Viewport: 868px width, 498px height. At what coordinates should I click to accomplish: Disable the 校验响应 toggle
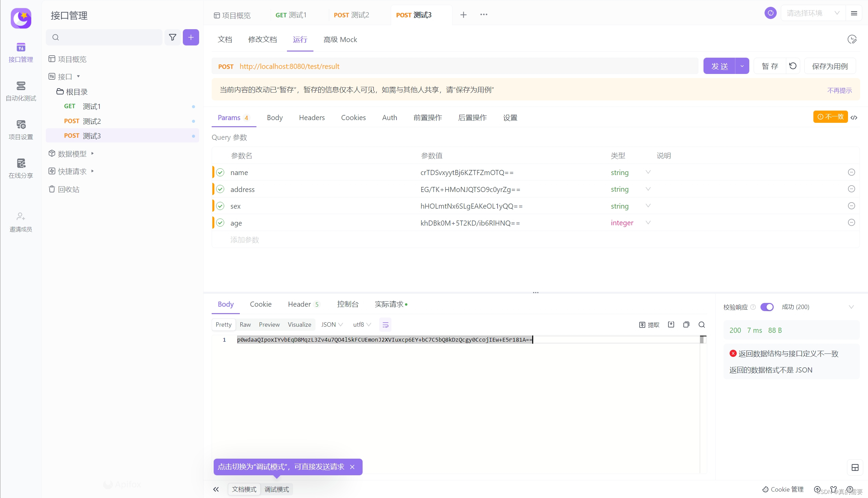point(767,307)
